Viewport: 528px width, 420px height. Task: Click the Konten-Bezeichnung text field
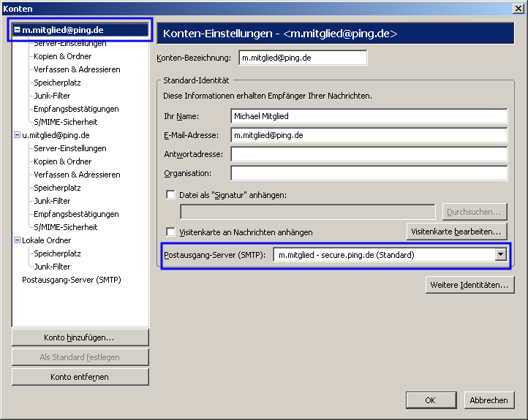pos(302,58)
